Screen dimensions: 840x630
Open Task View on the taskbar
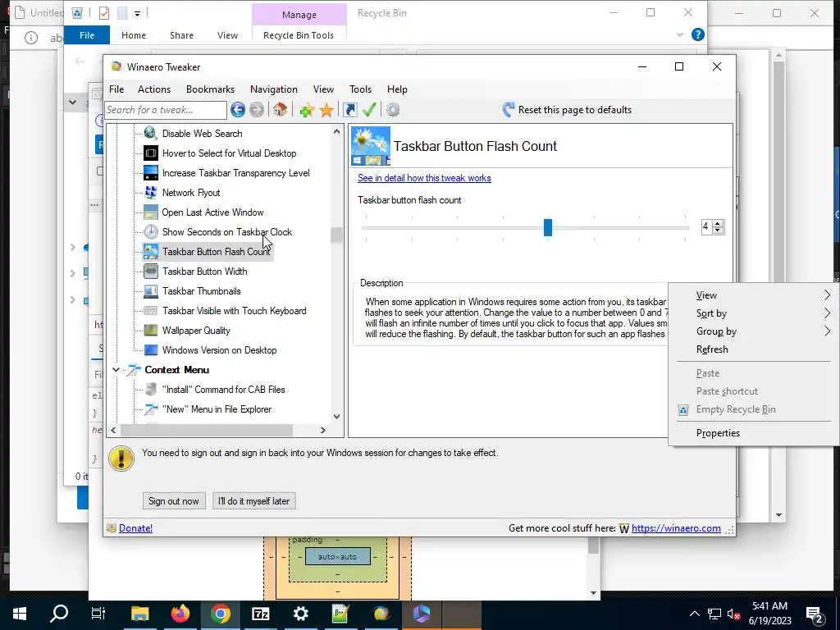[x=98, y=614]
